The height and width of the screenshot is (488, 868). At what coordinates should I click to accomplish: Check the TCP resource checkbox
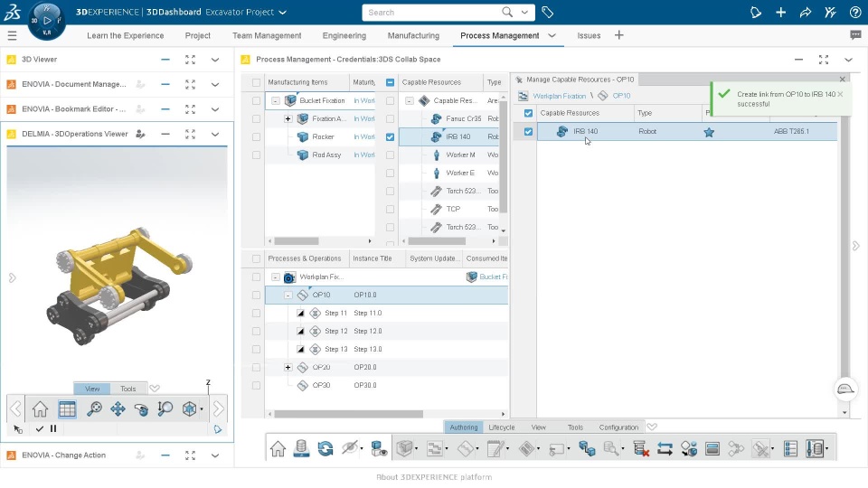(391, 209)
